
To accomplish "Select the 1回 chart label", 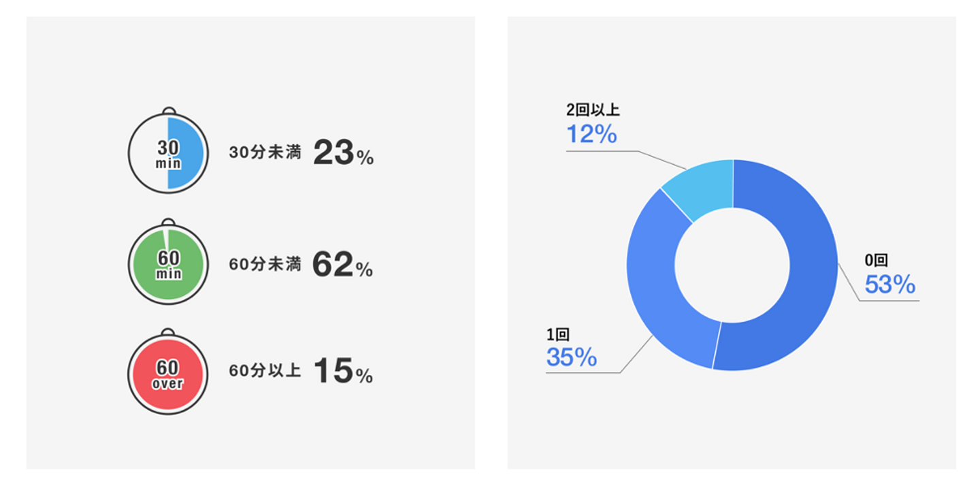I will (x=557, y=334).
